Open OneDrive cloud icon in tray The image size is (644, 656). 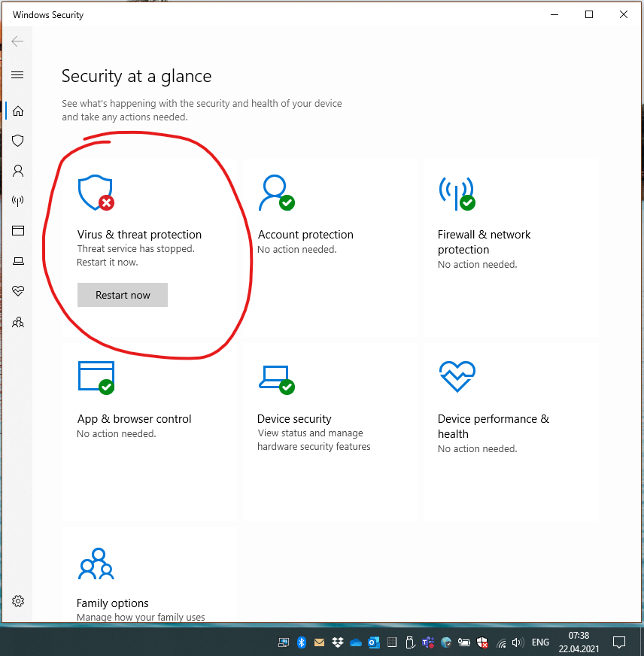(x=356, y=642)
